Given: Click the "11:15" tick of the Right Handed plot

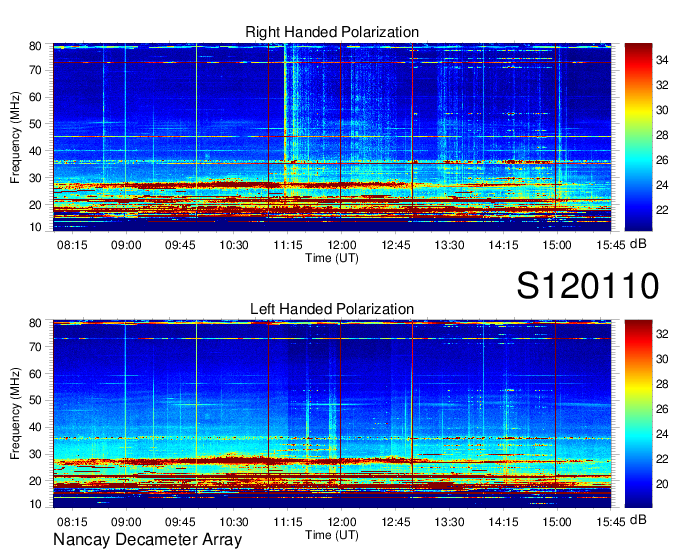Looking at the screenshot, I should [288, 245].
